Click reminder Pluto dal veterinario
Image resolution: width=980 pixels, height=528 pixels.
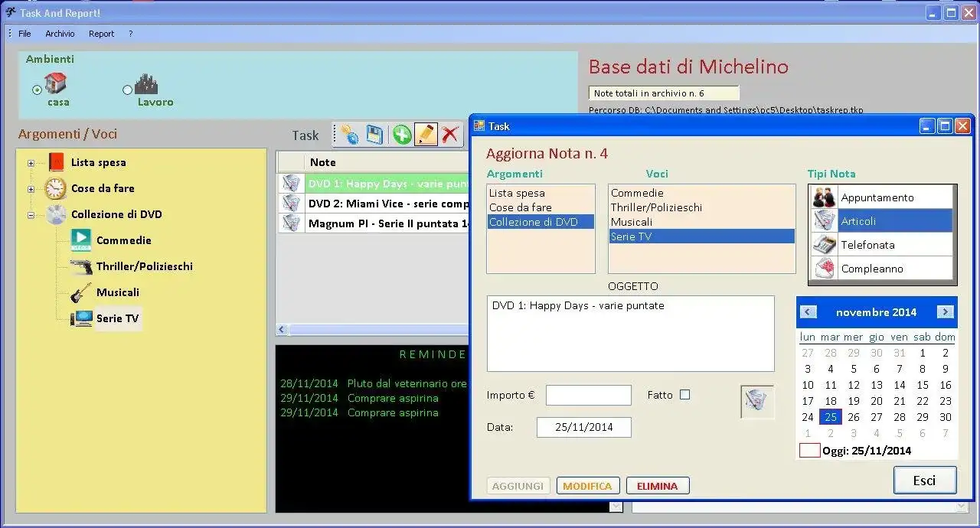(x=407, y=383)
